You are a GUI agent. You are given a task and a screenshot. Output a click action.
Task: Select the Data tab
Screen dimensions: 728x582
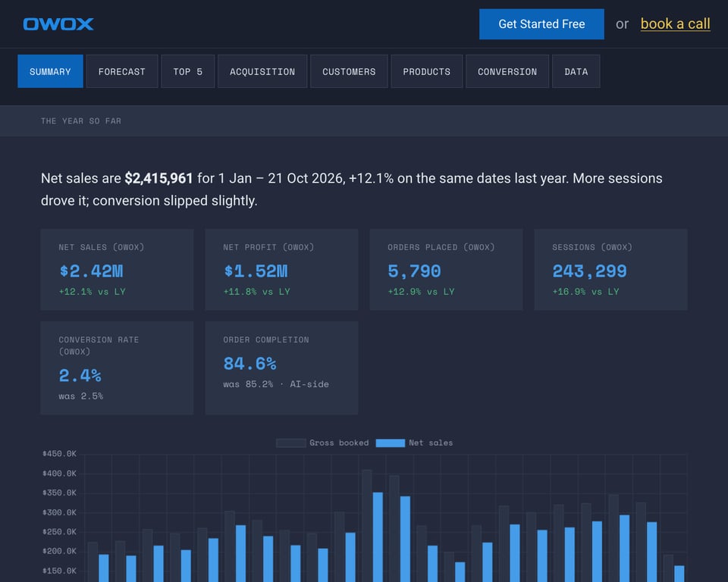[576, 71]
